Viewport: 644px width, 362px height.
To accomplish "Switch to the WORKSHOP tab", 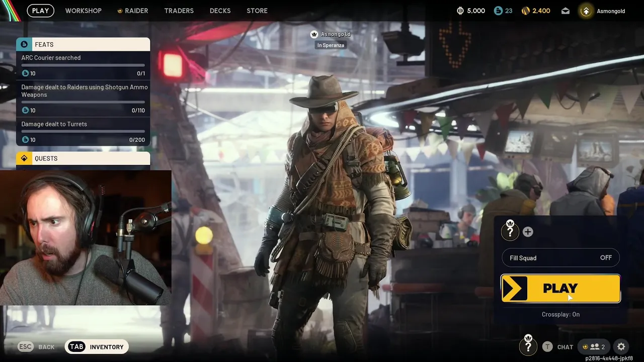I will click(83, 11).
